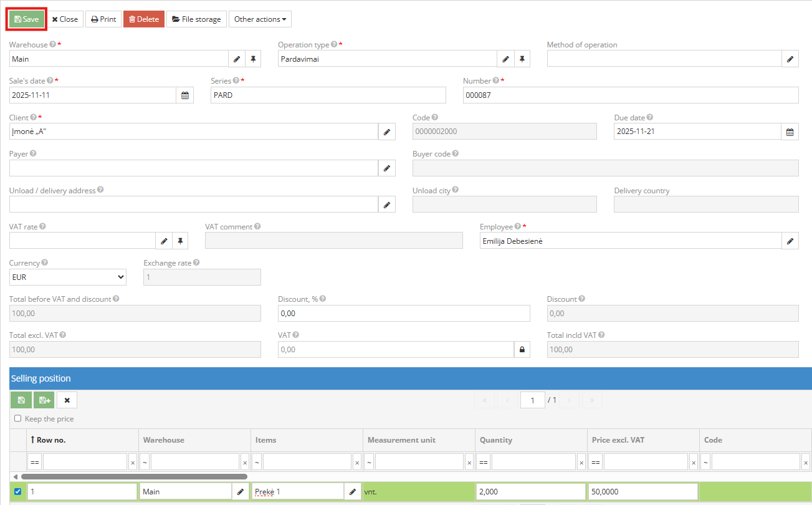This screenshot has height=505, width=812.
Task: Open the Row no. filter operator selector
Action: pos(35,462)
